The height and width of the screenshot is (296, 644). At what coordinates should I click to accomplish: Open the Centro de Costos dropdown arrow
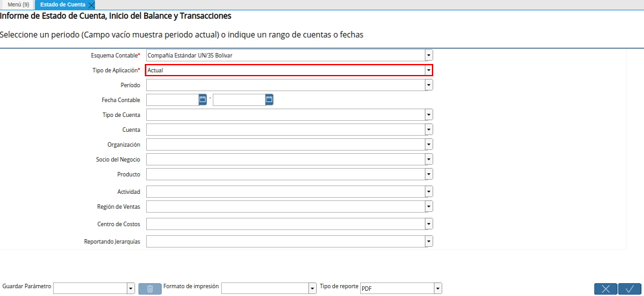[x=429, y=224]
